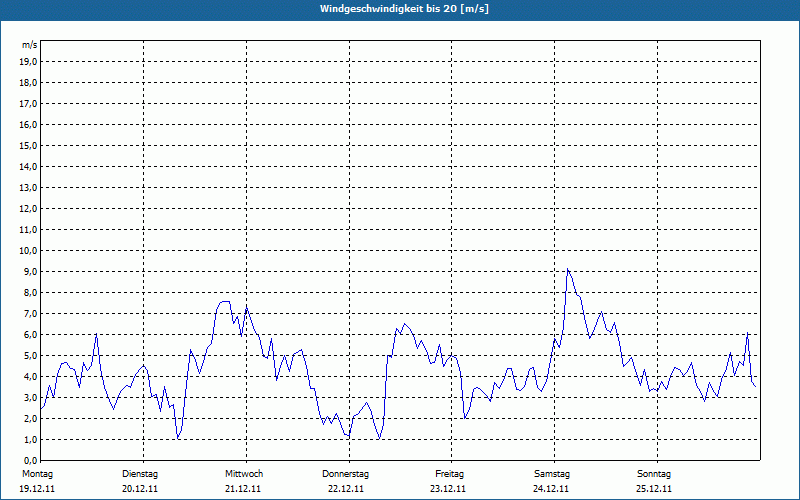800x500 pixels.
Task: Click the 4,0 axis value
Action: click(x=30, y=377)
